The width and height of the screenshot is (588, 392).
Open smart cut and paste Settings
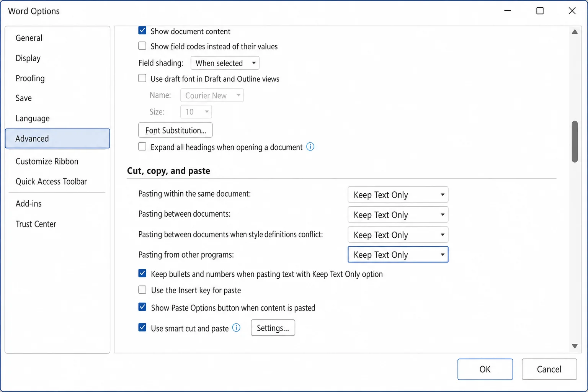coord(273,328)
